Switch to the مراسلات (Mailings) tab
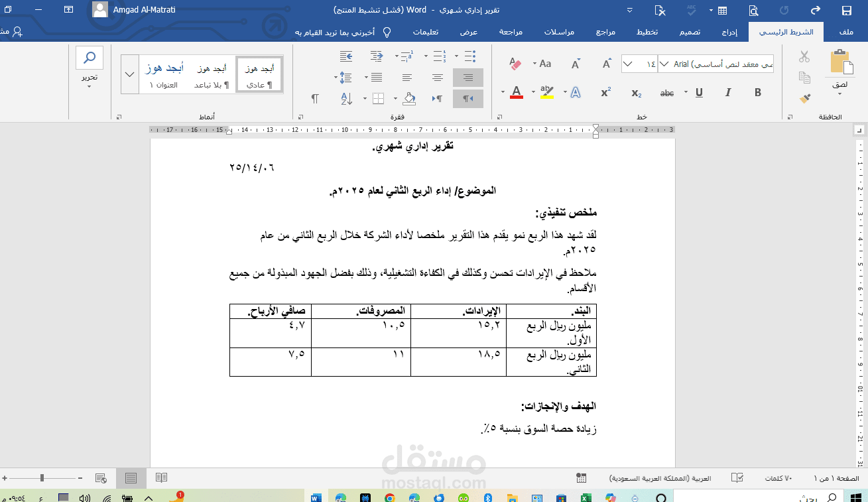The width and height of the screenshot is (868, 502). pos(559,32)
